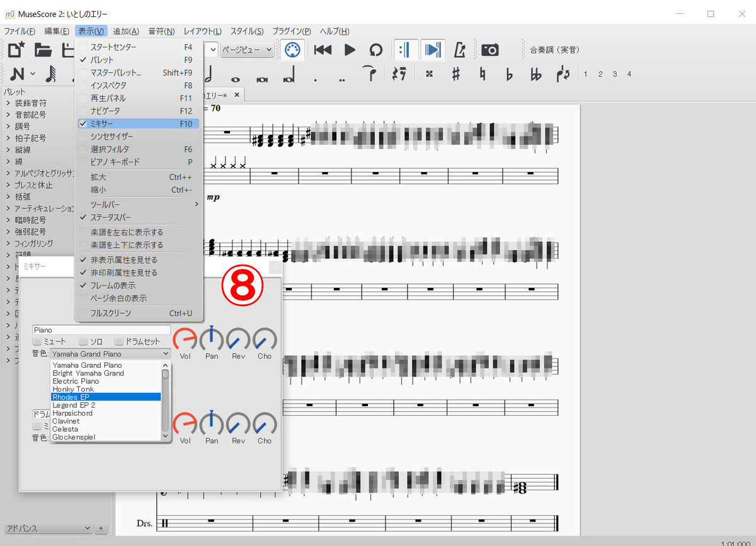The image size is (756, 546).
Task: Enable フルスクリーン menu option
Action: point(138,314)
